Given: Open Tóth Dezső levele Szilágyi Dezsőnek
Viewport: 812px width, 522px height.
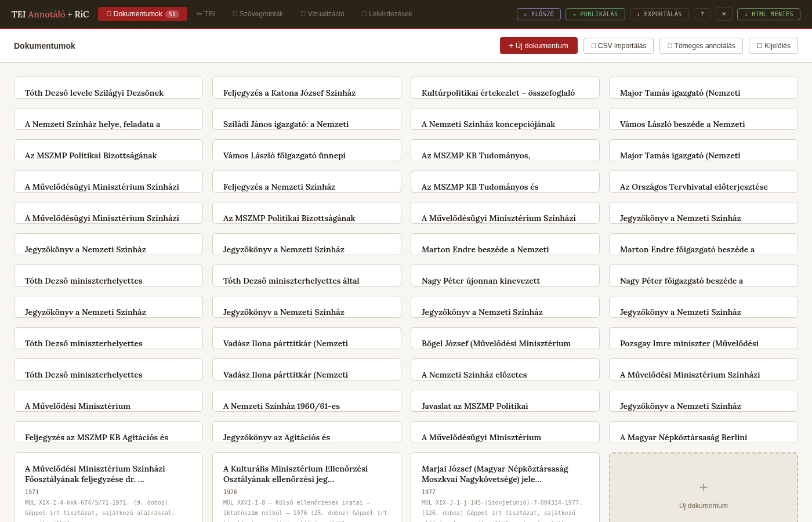Looking at the screenshot, I should (x=108, y=88).
